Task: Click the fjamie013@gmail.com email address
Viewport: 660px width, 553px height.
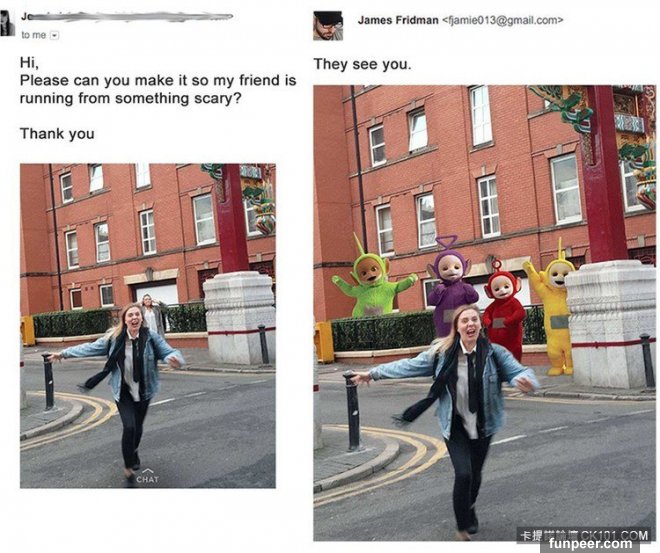Action: (502, 20)
